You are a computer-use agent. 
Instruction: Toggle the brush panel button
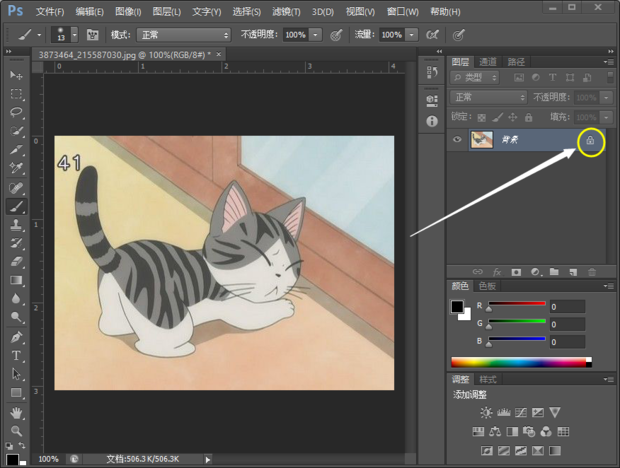click(x=93, y=35)
